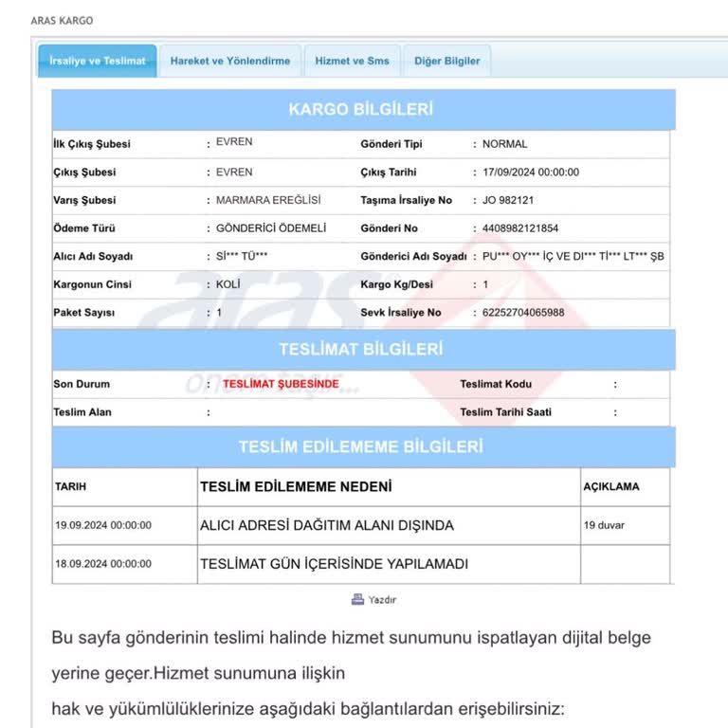Click İlk Çıkış Şubesi value EVREN

tap(234, 141)
